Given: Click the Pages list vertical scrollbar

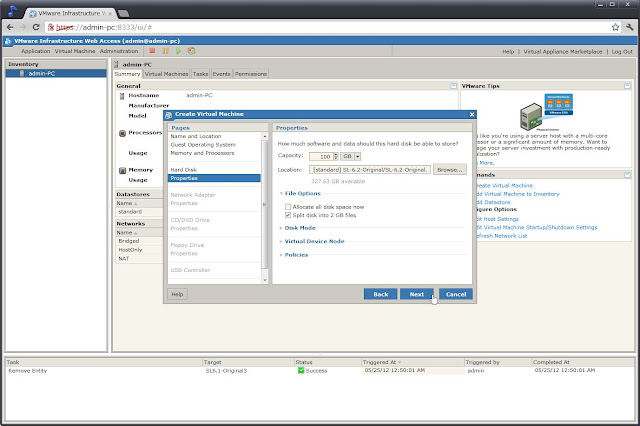Looking at the screenshot, I should [264, 204].
